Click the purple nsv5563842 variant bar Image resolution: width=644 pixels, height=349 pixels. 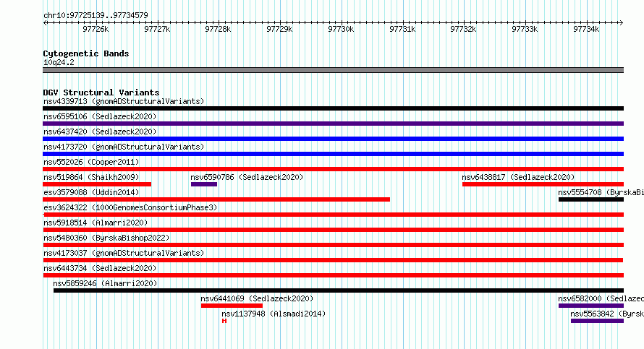(x=597, y=321)
